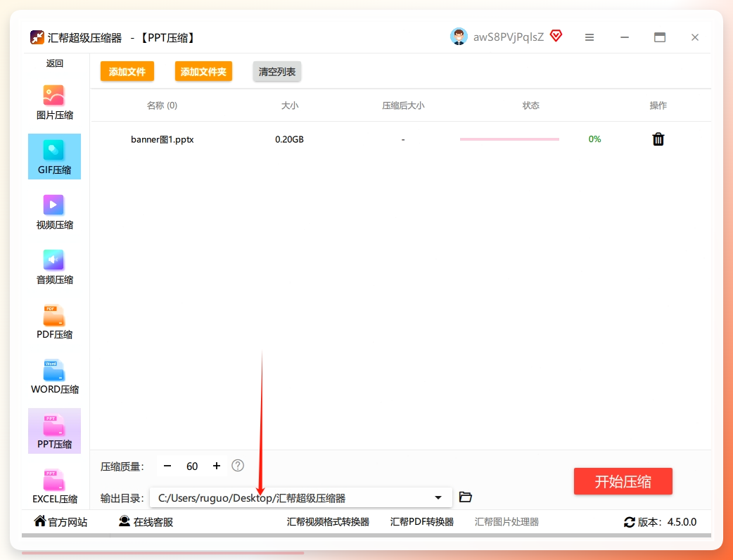The height and width of the screenshot is (560, 733).
Task: Show compression quality help question mark
Action: click(238, 466)
